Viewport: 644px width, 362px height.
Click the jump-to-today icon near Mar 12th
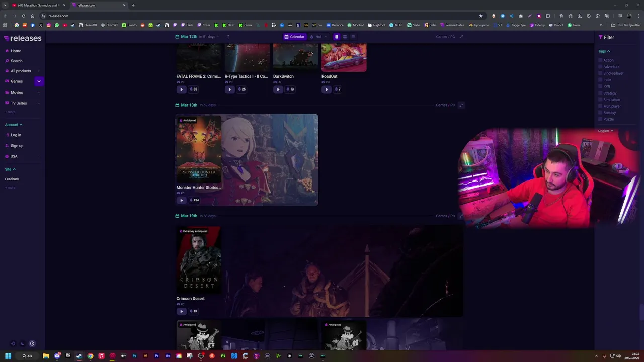(x=228, y=37)
